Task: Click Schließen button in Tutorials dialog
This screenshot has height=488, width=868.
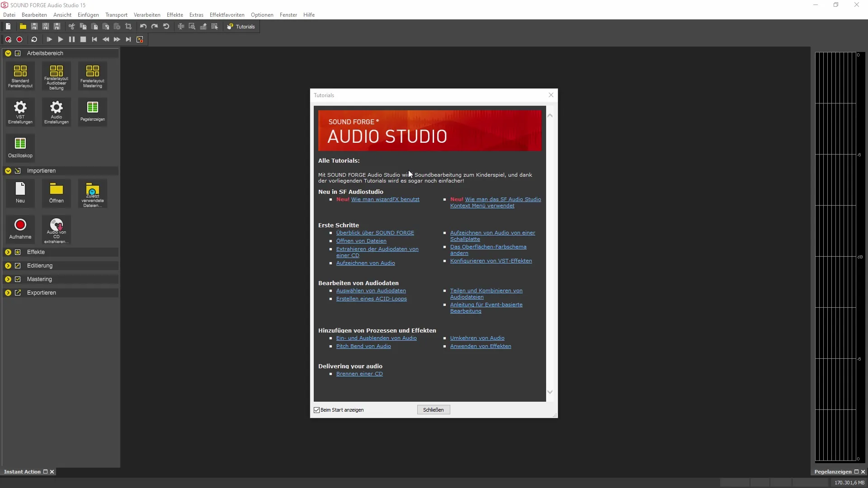Action: click(434, 410)
